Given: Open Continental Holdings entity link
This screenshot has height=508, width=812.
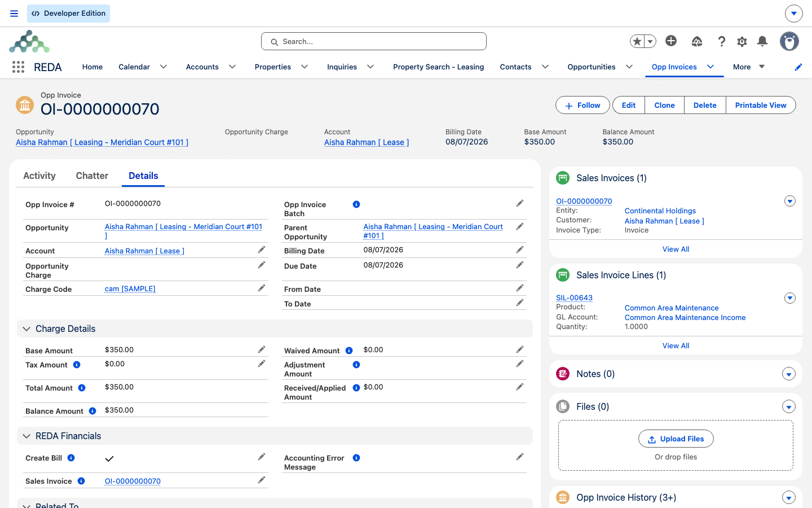Looking at the screenshot, I should click(660, 211).
